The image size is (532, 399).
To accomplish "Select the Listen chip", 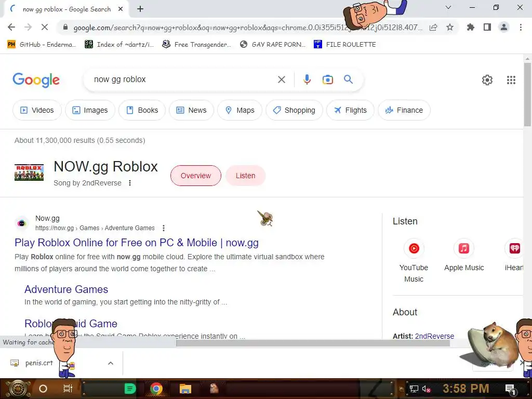I will click(245, 176).
